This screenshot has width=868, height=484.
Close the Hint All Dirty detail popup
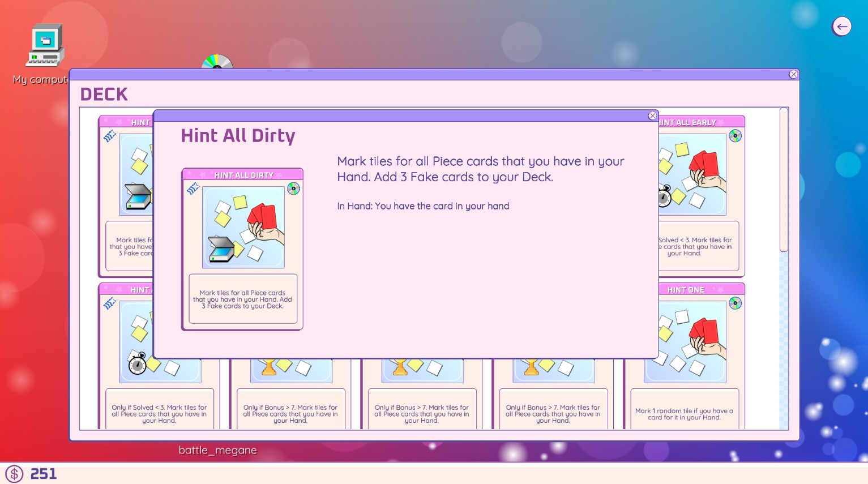652,115
